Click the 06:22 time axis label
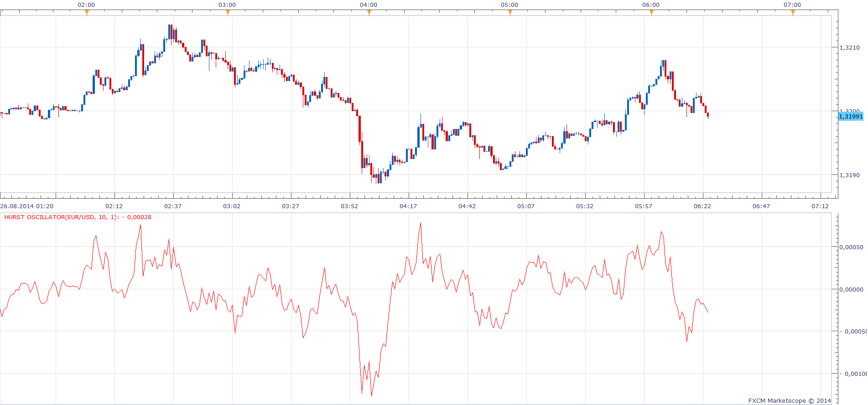868x405 pixels. 702,206
